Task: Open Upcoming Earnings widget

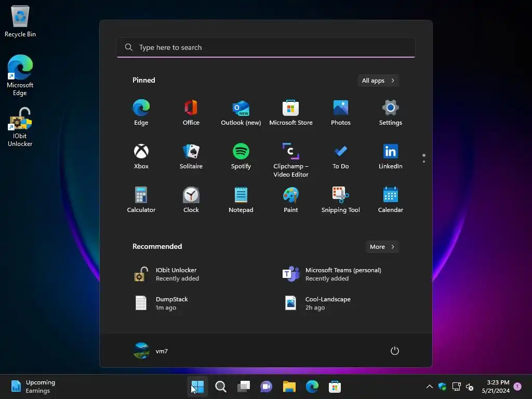Action: click(x=33, y=387)
